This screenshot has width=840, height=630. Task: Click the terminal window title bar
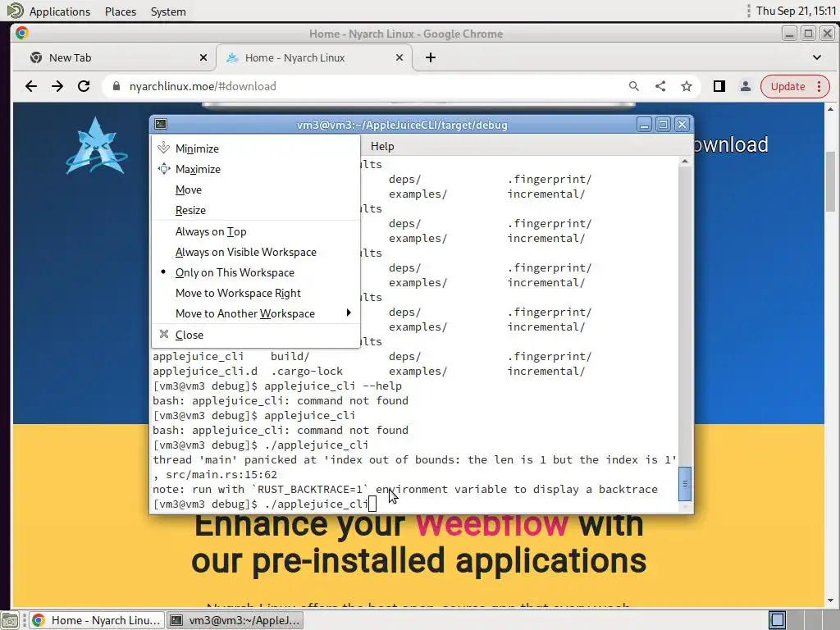coord(402,125)
